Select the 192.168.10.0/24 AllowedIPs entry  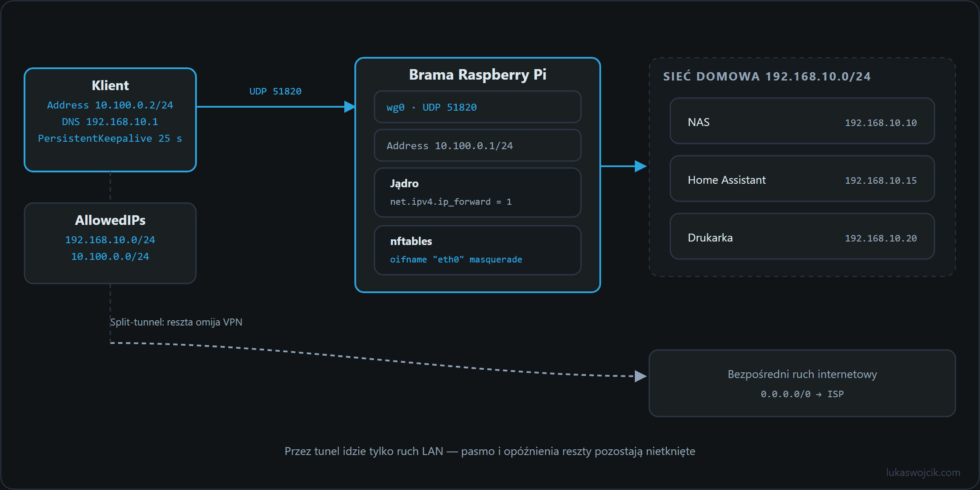click(x=110, y=240)
